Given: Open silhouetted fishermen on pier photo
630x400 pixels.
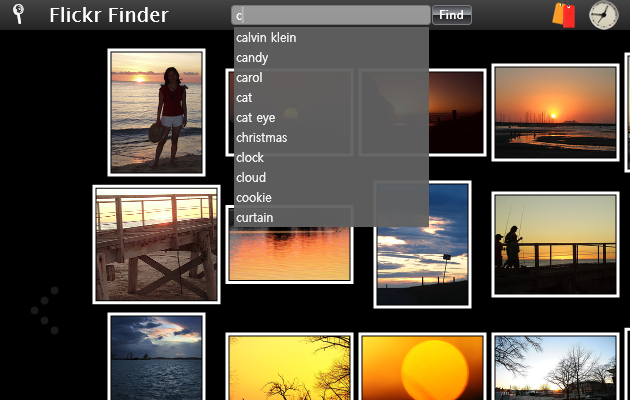Looking at the screenshot, I should click(x=555, y=244).
